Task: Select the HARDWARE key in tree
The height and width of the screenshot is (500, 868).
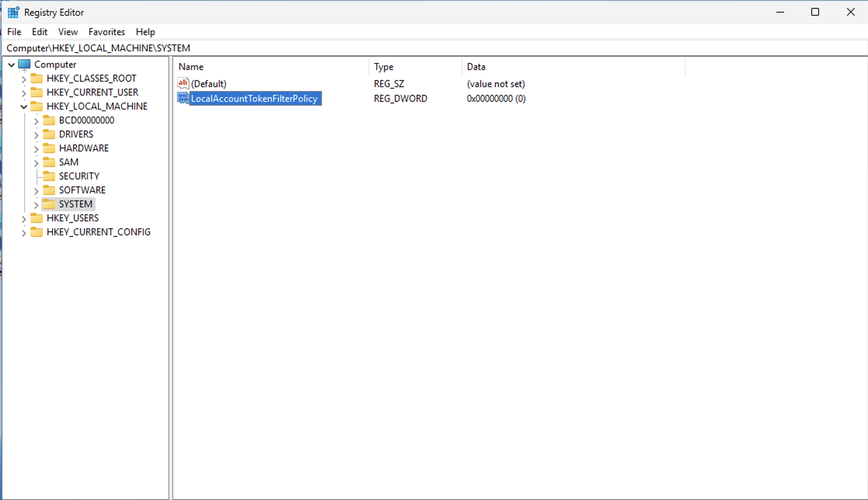Action: click(x=84, y=148)
